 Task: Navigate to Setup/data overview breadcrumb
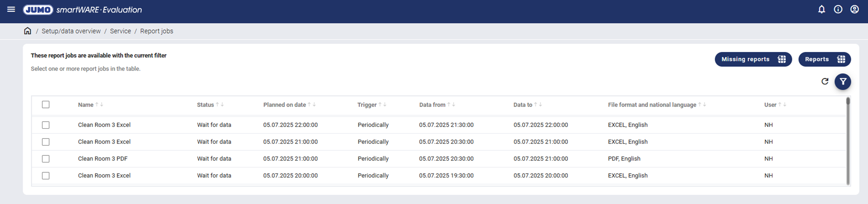(71, 31)
